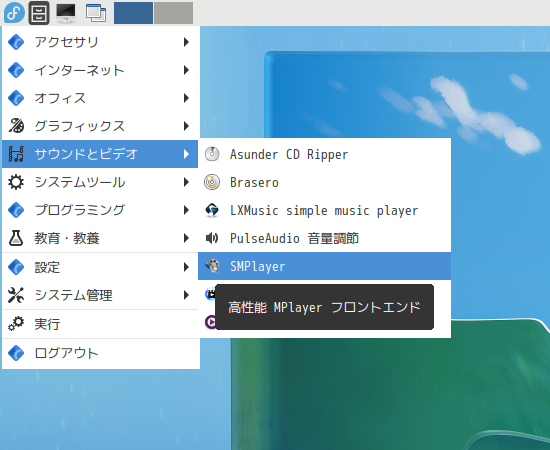Click the LXMusic headphones icon

(x=212, y=210)
